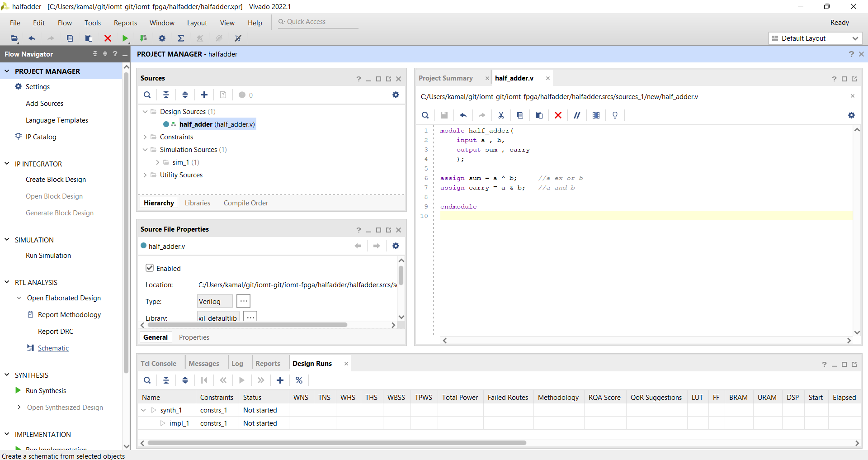Click the Quick Access search field
This screenshot has width=868, height=460.
click(318, 22)
